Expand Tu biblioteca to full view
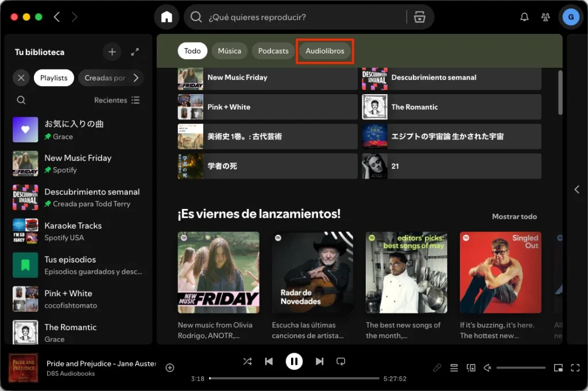 click(135, 52)
